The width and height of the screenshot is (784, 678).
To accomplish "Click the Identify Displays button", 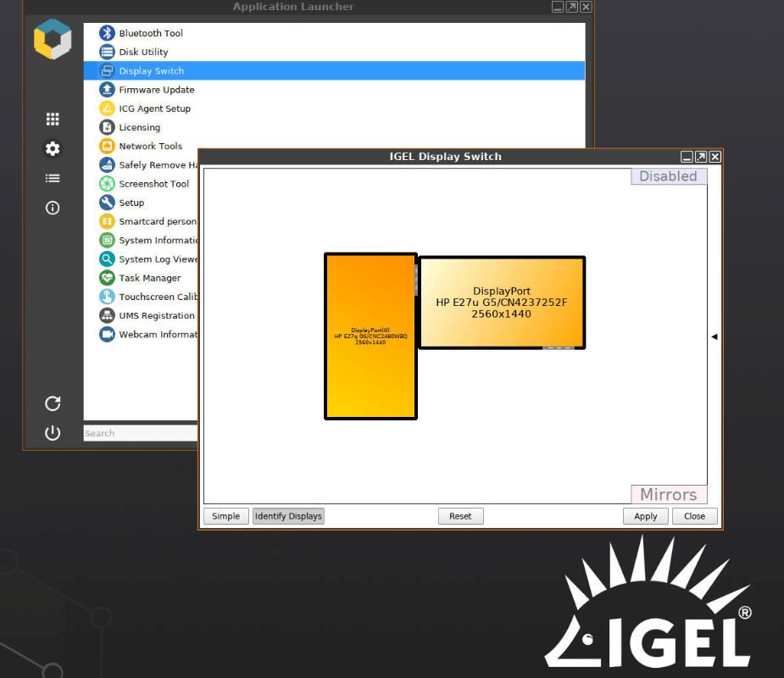I will click(288, 516).
